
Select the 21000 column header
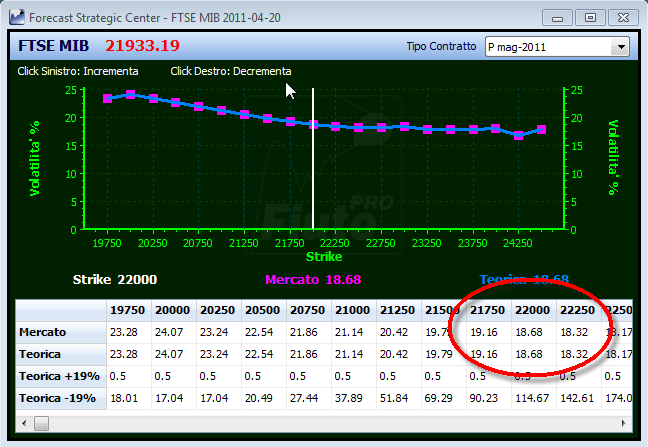click(353, 310)
